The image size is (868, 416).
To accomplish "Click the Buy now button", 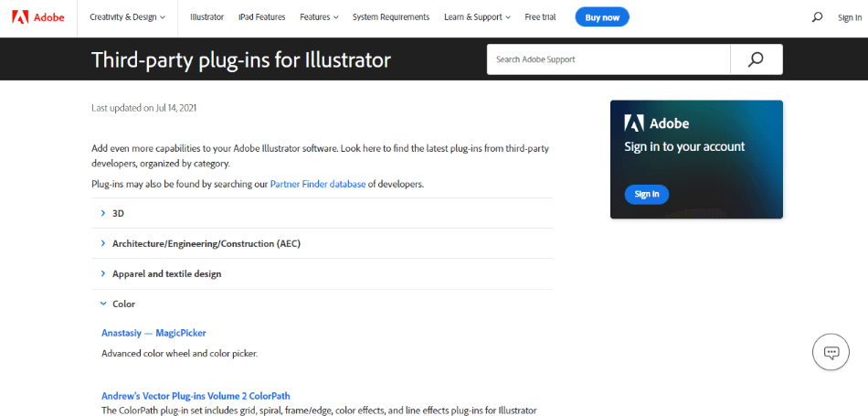I will [602, 17].
